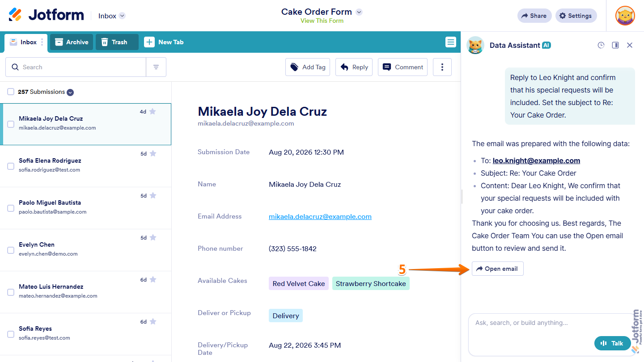Click the Strawberry Shortcake tag
This screenshot has height=362, width=644.
pos(371,283)
